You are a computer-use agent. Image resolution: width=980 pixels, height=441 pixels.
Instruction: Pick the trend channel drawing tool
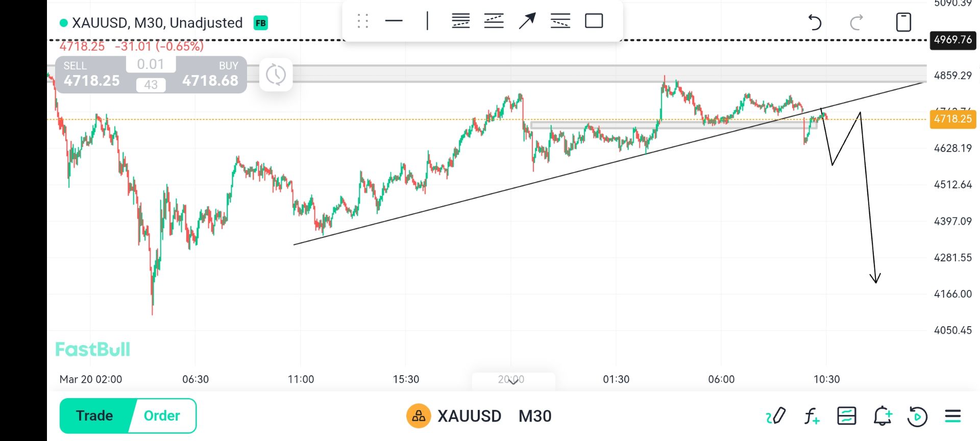(x=494, y=21)
